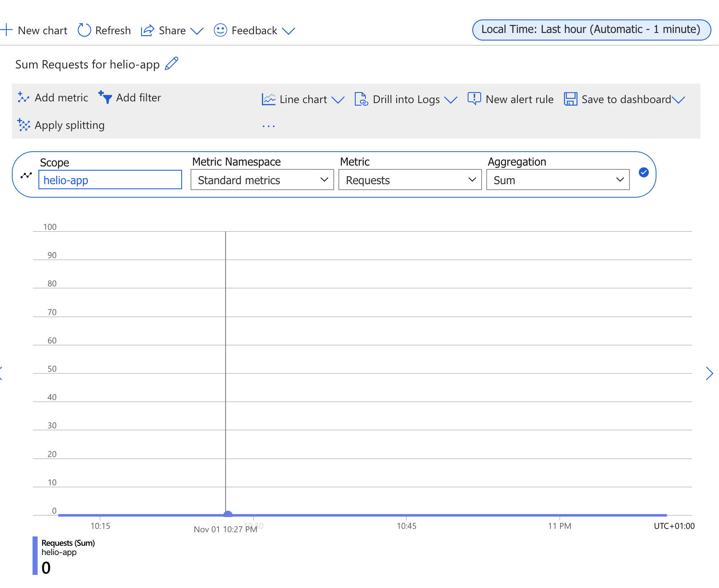719x588 pixels.
Task: Click the Refresh icon
Action: tap(84, 30)
